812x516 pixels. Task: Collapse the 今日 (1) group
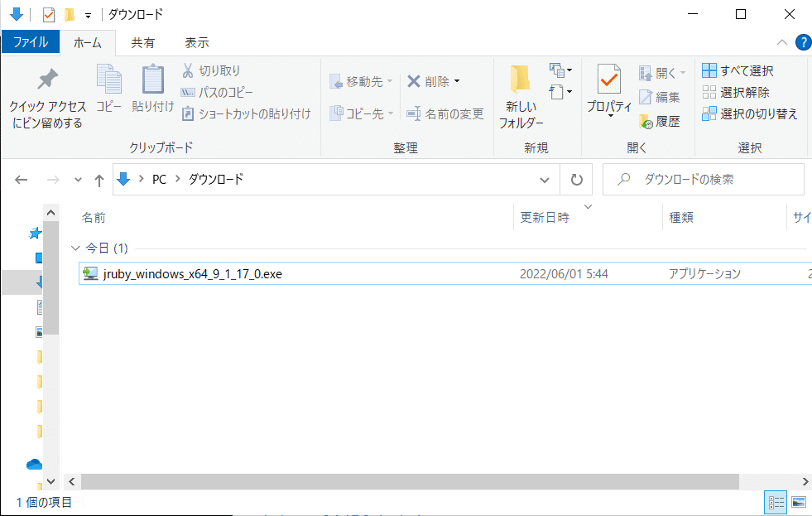(x=75, y=248)
